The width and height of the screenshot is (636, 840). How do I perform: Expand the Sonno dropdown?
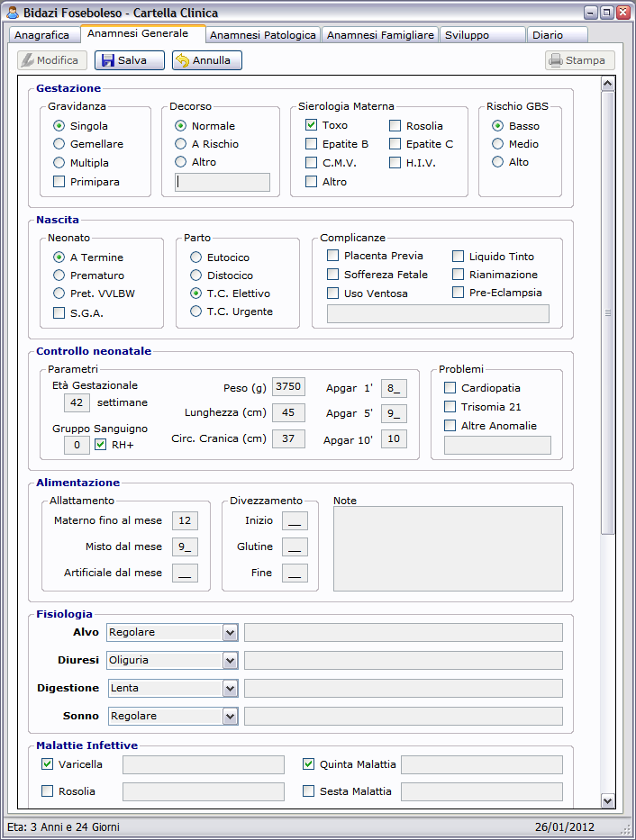point(231,716)
